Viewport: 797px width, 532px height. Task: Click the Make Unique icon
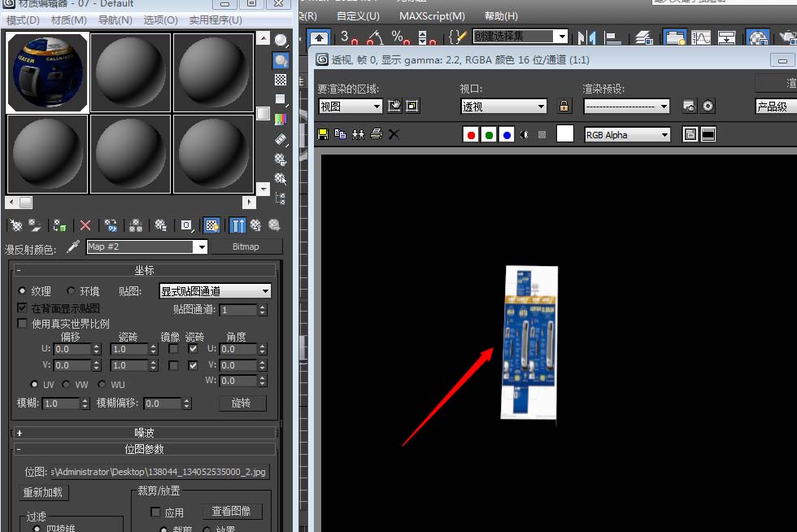point(136,225)
